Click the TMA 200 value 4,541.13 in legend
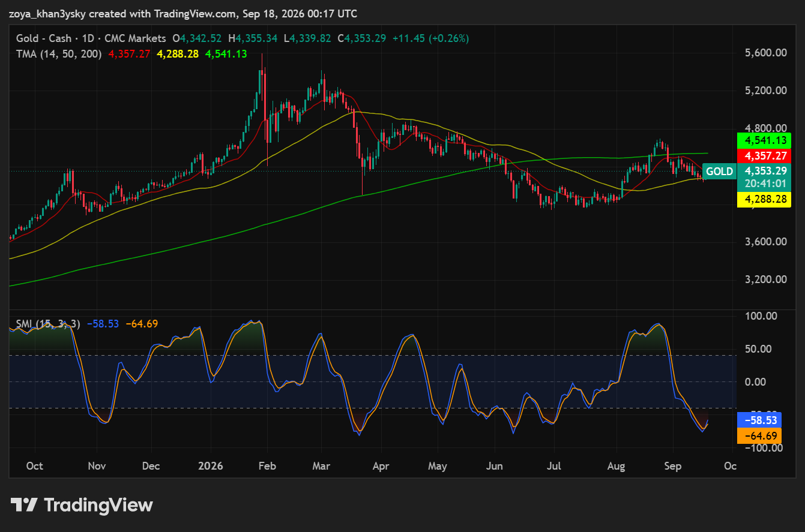Screen dimensions: 805x532 pos(226,54)
